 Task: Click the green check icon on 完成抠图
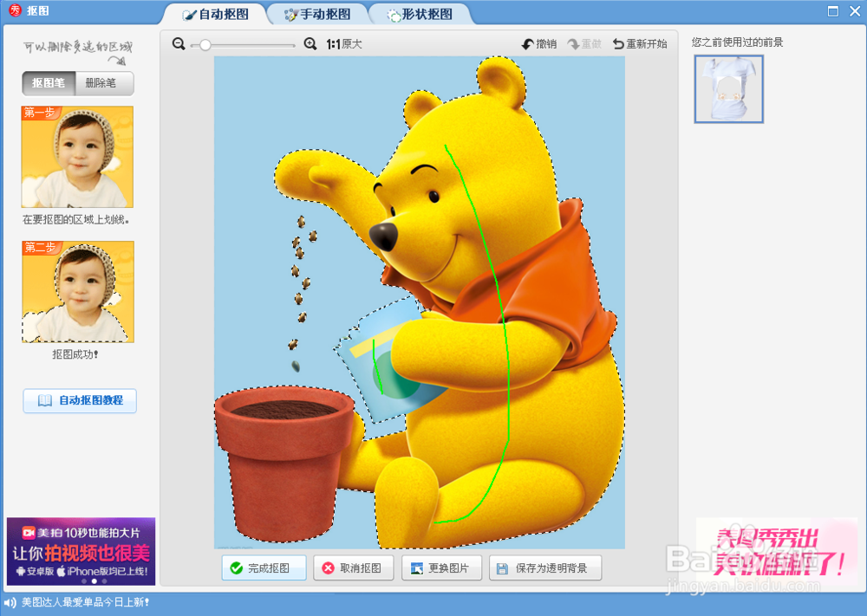236,568
